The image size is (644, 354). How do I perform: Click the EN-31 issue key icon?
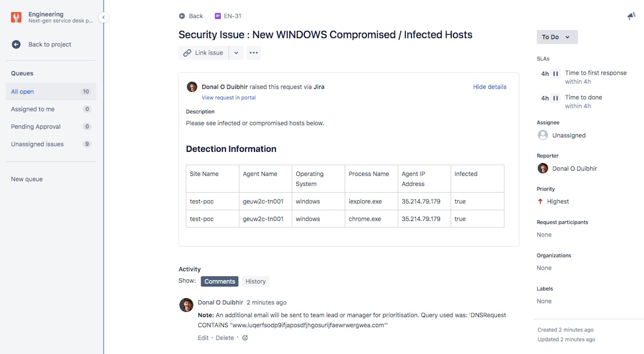(217, 16)
